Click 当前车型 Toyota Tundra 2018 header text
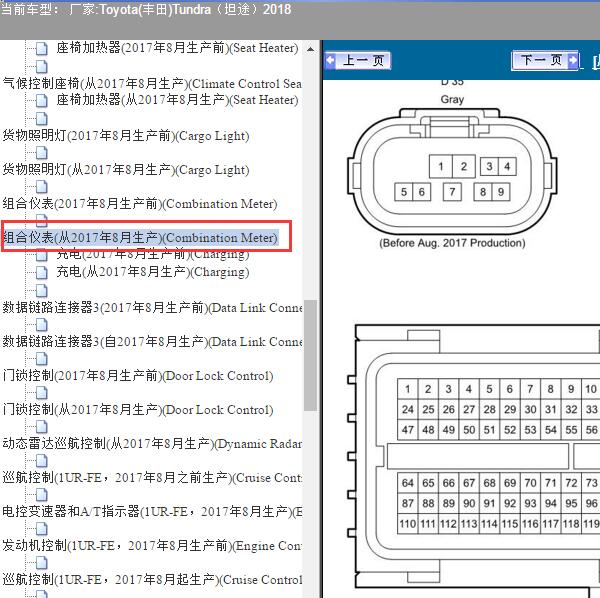Screen dimensions: 600x598 [146, 9]
